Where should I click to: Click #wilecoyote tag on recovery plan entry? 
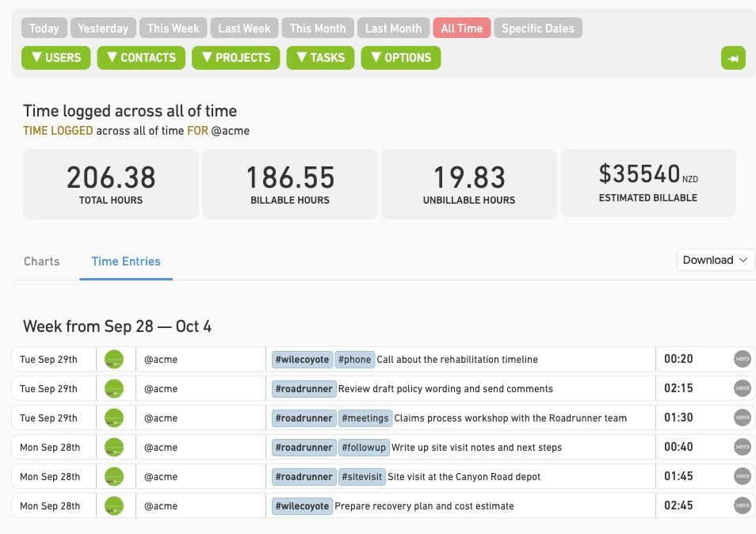302,506
